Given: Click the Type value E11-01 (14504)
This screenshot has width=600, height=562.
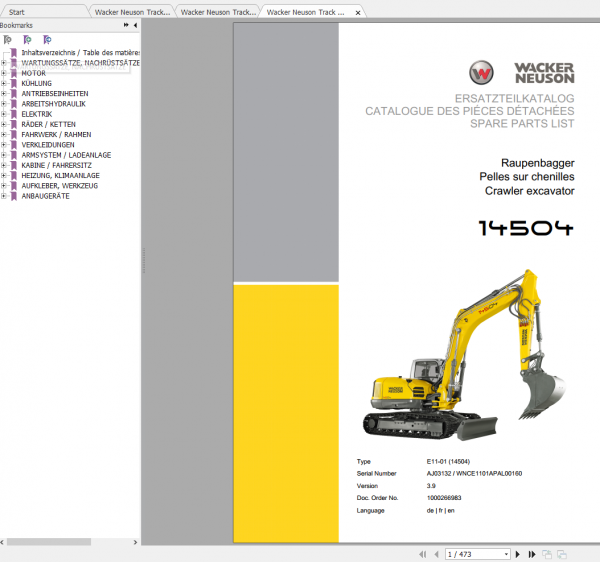Looking at the screenshot, I should pyautogui.click(x=448, y=461).
